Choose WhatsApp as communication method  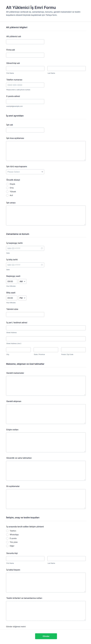pyautogui.click(x=7, y=535)
